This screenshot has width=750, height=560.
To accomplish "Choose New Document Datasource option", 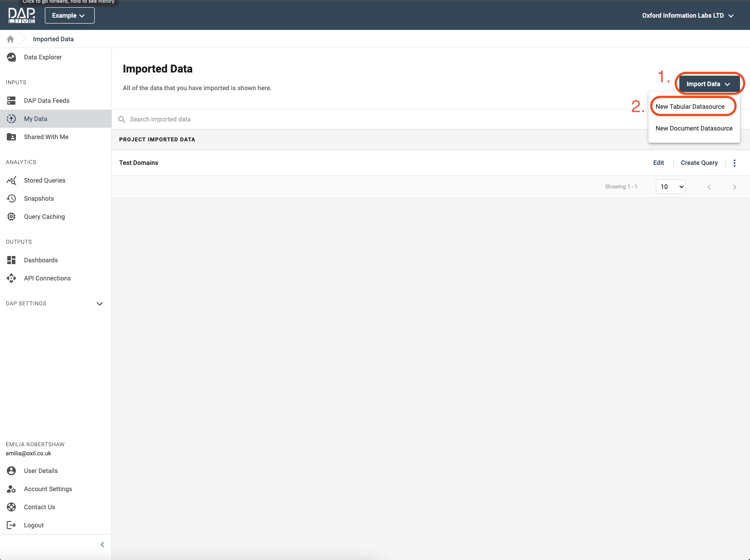I will coord(694,128).
